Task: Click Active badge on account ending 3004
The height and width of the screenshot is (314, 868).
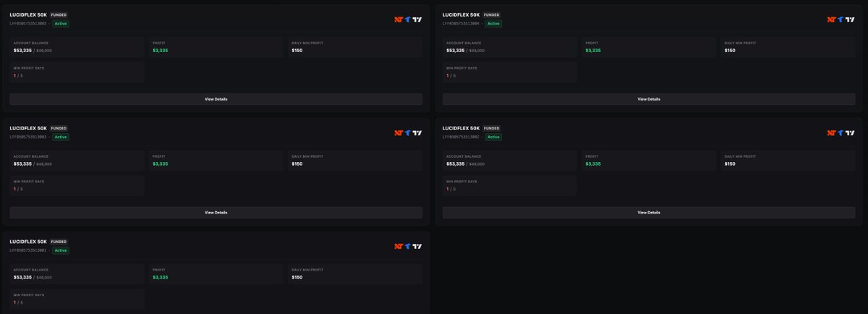Action: [493, 23]
